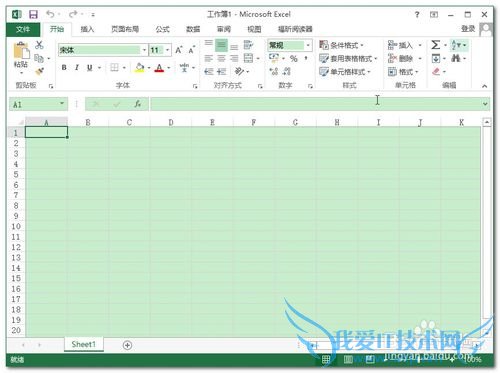Open Find and Select binoculars
This screenshot has width=500, height=373.
point(456,59)
